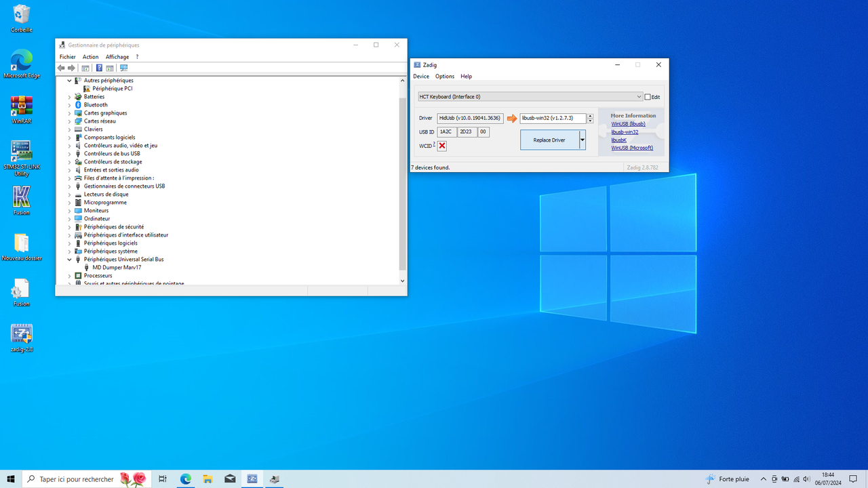Screen dimensions: 868x488
Task: Open Affichage menu in Device Manager
Action: click(x=117, y=57)
